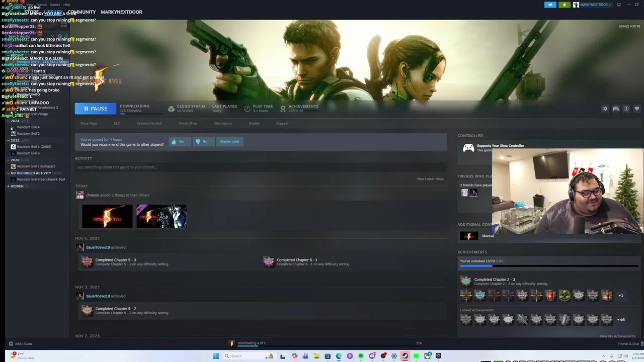Viewport: 644px width, 362px height.
Task: Open cheesur's second added item thumbnail
Action: click(x=162, y=216)
